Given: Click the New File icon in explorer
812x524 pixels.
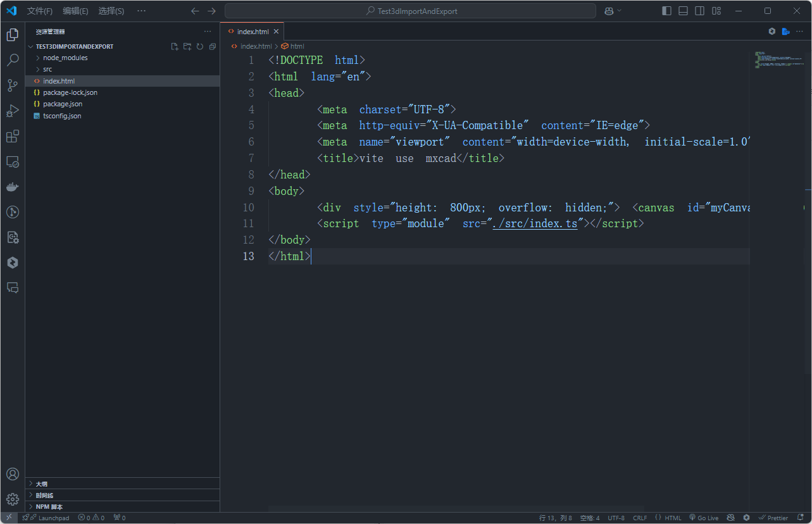Looking at the screenshot, I should pos(175,46).
